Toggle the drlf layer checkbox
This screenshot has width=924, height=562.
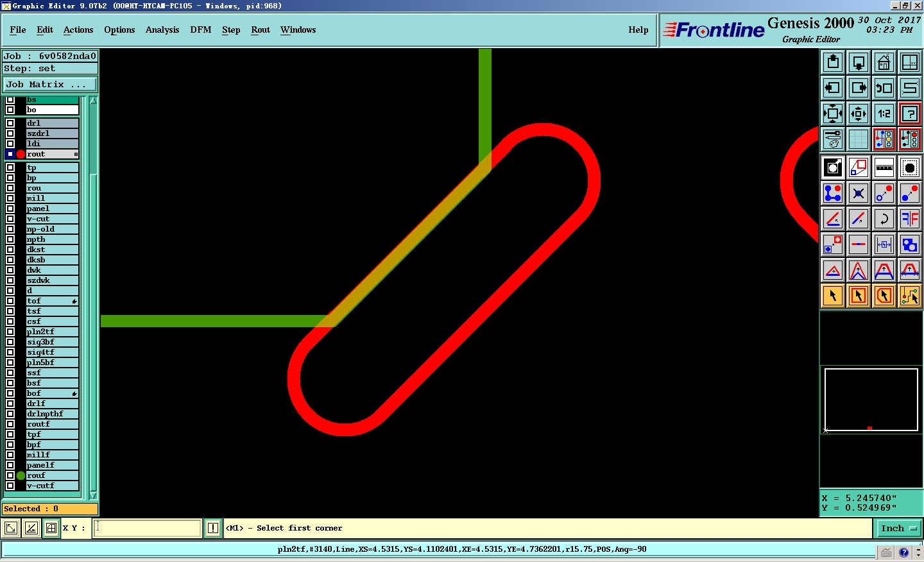point(10,404)
